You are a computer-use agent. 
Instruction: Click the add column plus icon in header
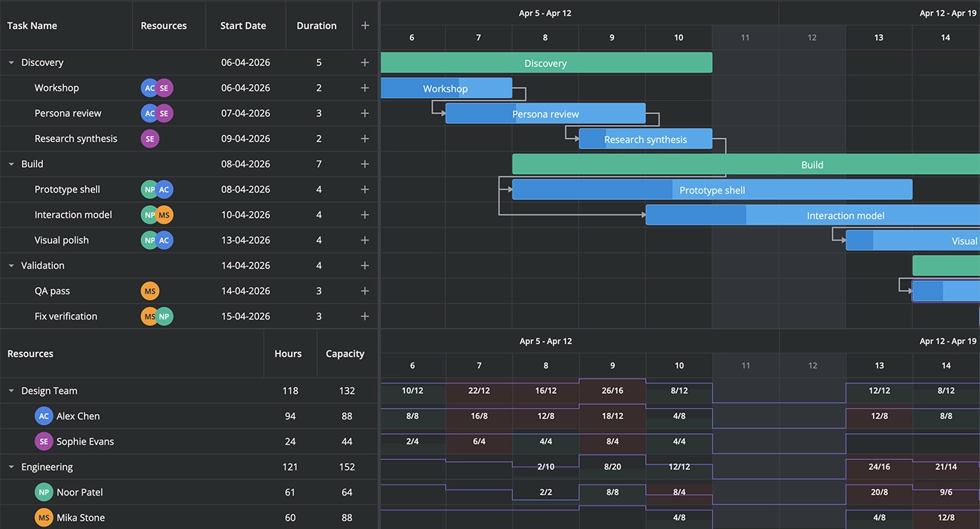365,25
